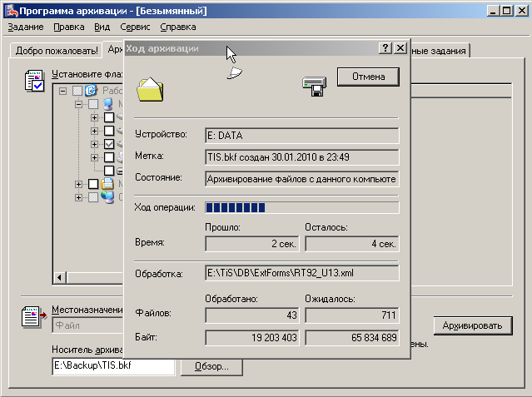This screenshot has width=532, height=397.
Task: Click the Desktop root icon in the tree
Action: pyautogui.click(x=92, y=91)
